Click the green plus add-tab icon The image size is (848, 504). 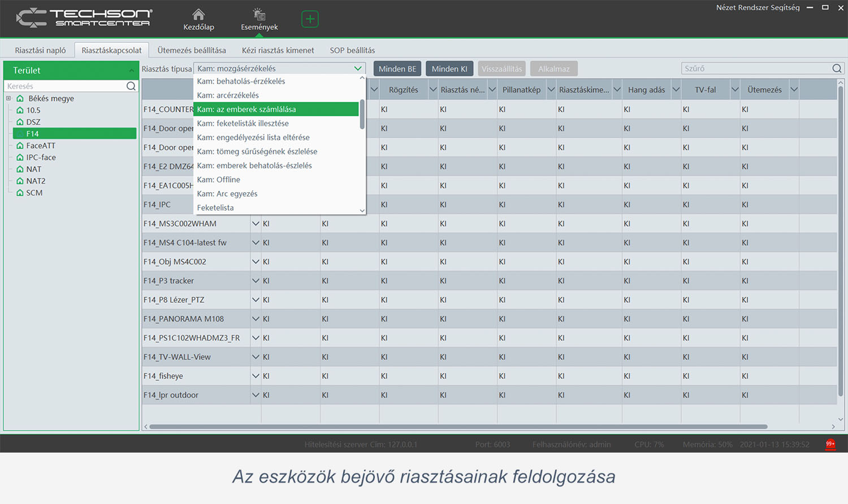tap(310, 19)
